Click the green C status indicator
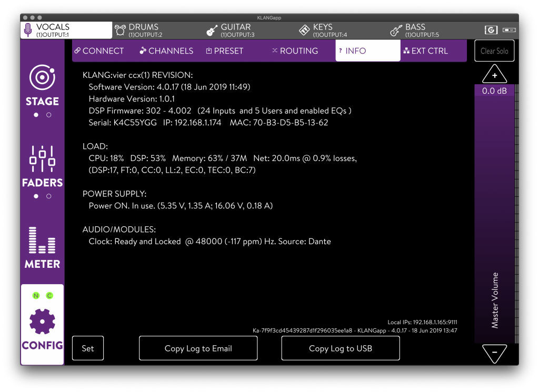The width and height of the screenshot is (539, 392). coord(49,296)
